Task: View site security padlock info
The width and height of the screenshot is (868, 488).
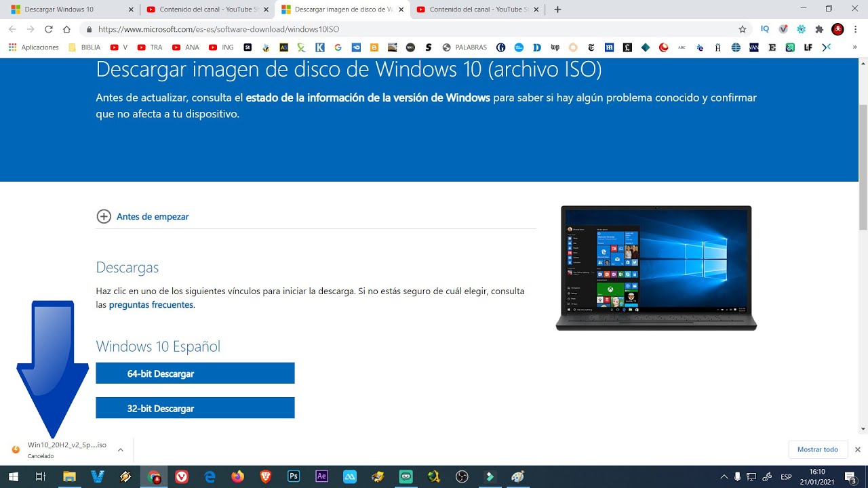Action: 89,29
